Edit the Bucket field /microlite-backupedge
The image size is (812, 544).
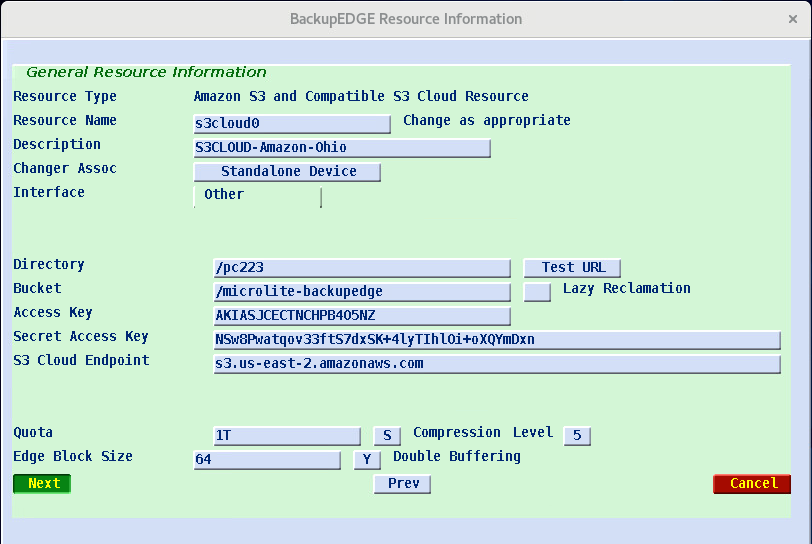tap(362, 292)
